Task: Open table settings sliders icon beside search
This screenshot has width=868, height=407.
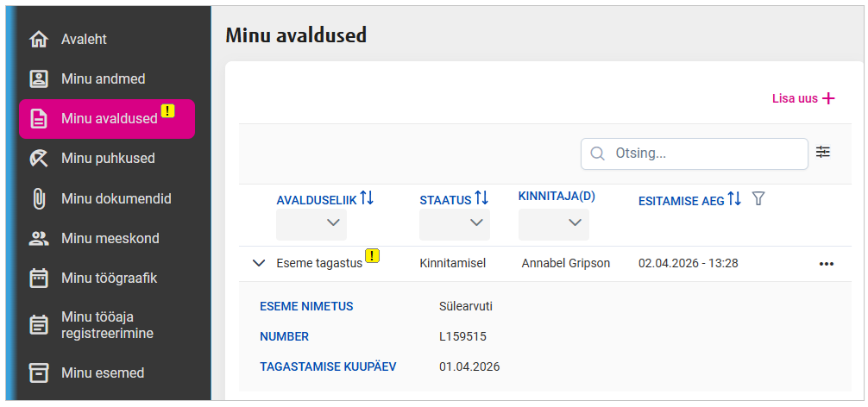Action: coord(823,153)
